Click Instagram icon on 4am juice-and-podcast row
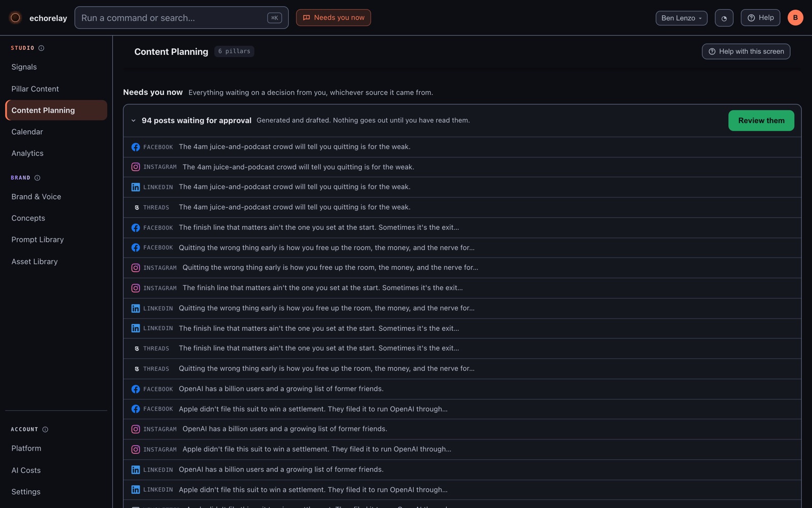Screen dimensions: 812x508 136,167
